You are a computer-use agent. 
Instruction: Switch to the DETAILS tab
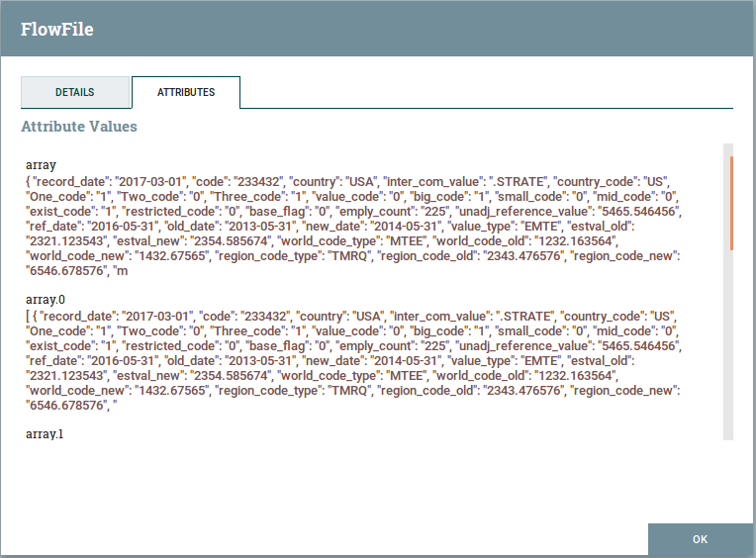coord(75,92)
